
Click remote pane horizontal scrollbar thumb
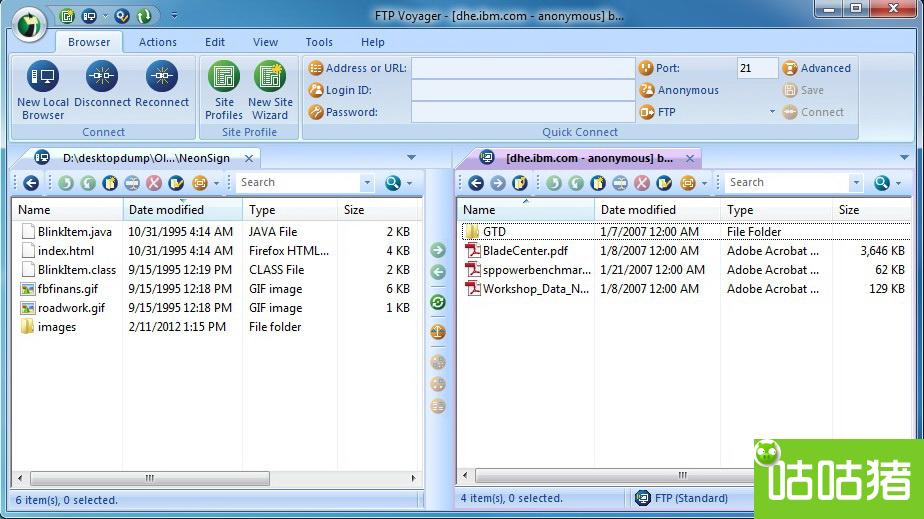coord(615,475)
